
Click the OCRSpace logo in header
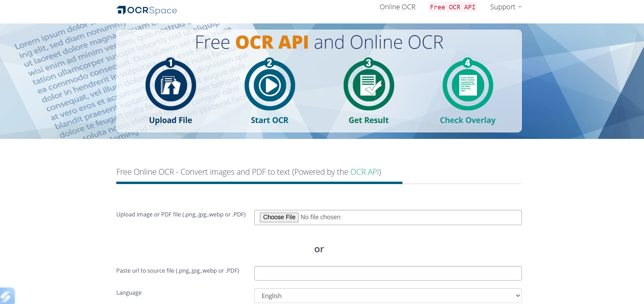tap(147, 10)
